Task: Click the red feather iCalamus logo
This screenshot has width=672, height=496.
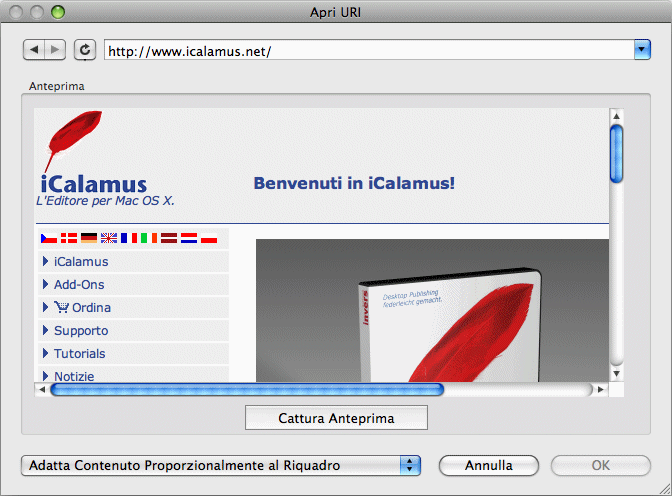Action: click(73, 141)
